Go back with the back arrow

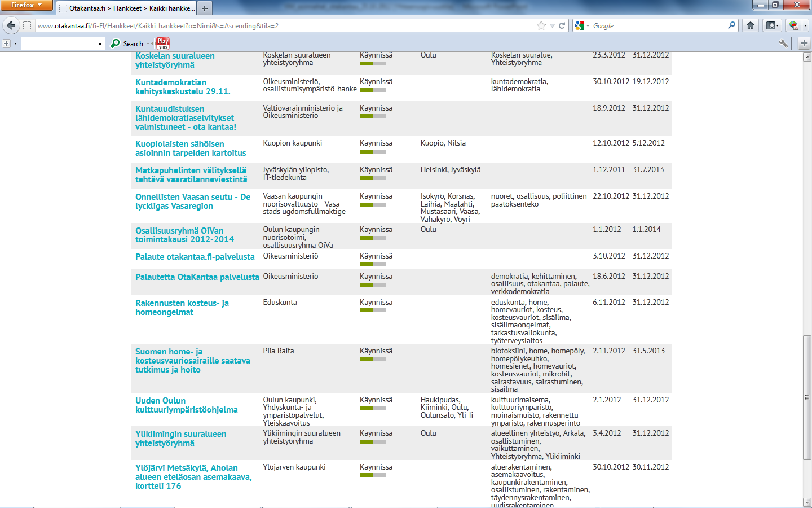click(x=11, y=25)
